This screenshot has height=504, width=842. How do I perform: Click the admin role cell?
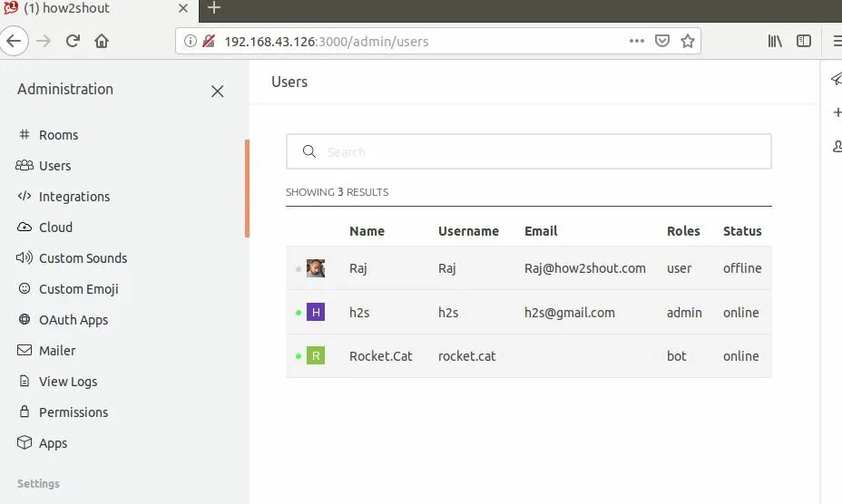tap(684, 313)
